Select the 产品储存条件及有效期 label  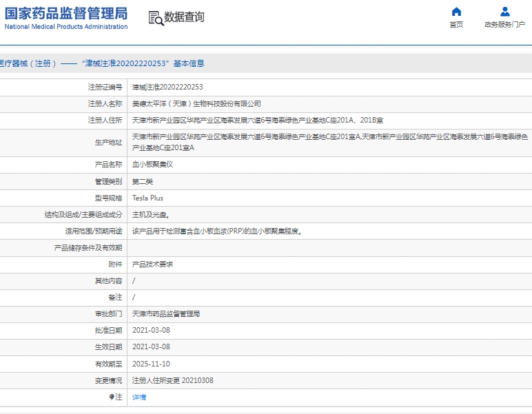coord(88,248)
